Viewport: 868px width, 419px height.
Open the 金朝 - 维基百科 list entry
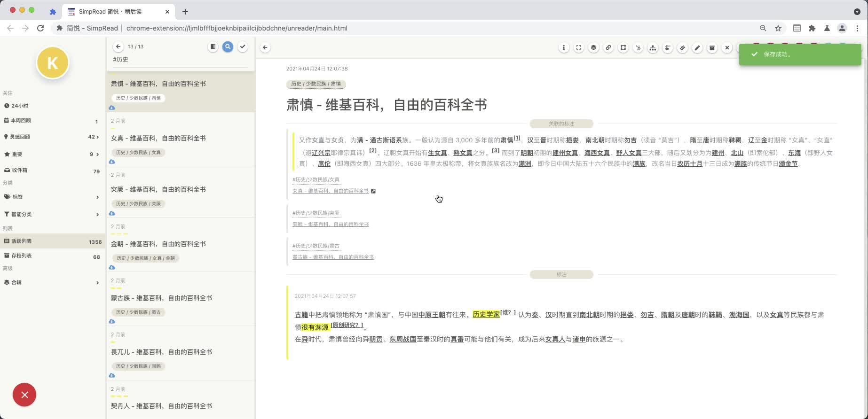158,244
